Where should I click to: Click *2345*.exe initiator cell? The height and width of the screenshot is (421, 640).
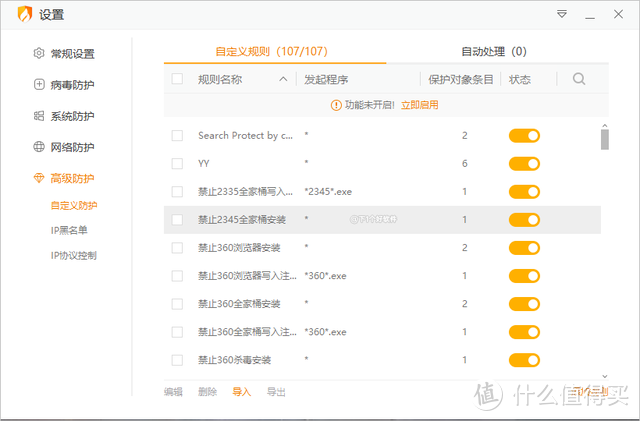coord(328,192)
